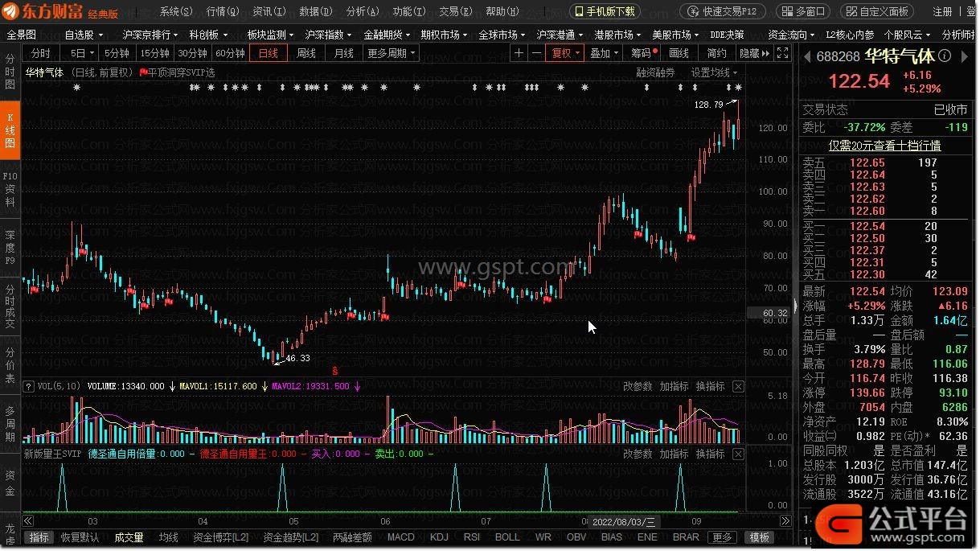Click the timeline scroll-left double arrow

[29, 521]
